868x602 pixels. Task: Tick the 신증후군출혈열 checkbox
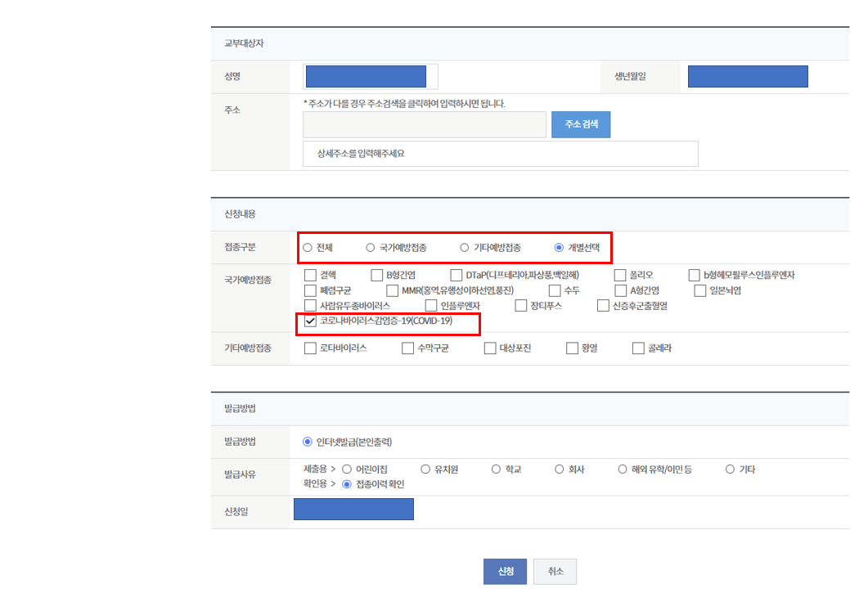(604, 305)
